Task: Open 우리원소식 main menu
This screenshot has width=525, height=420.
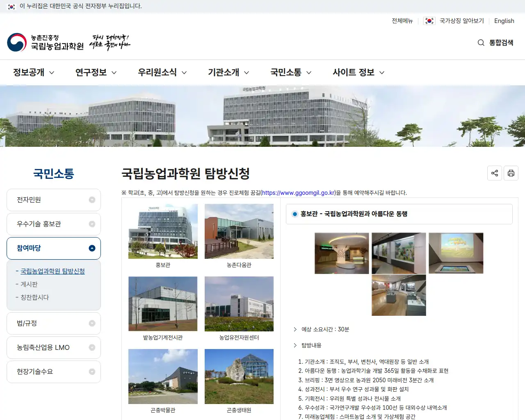Action: (157, 72)
